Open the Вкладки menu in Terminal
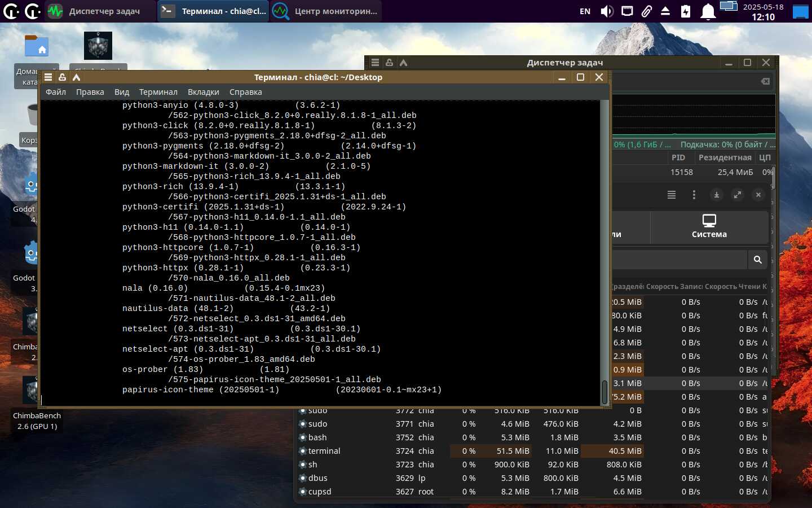 point(204,92)
